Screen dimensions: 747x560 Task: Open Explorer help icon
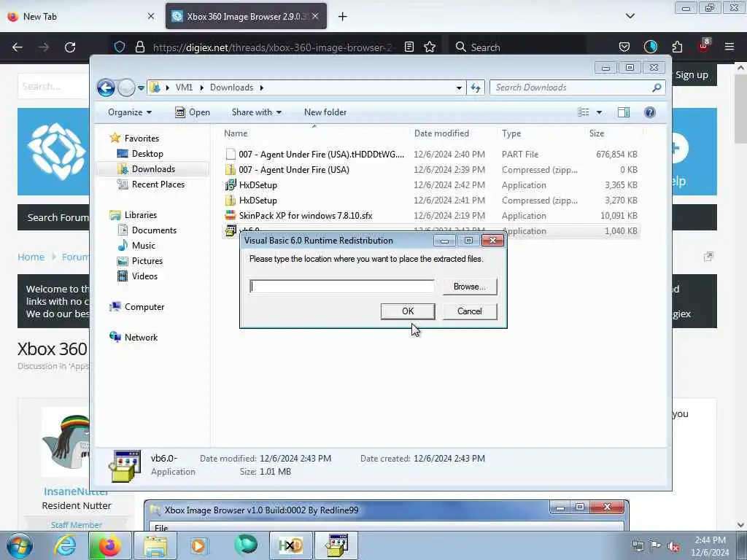click(x=650, y=112)
